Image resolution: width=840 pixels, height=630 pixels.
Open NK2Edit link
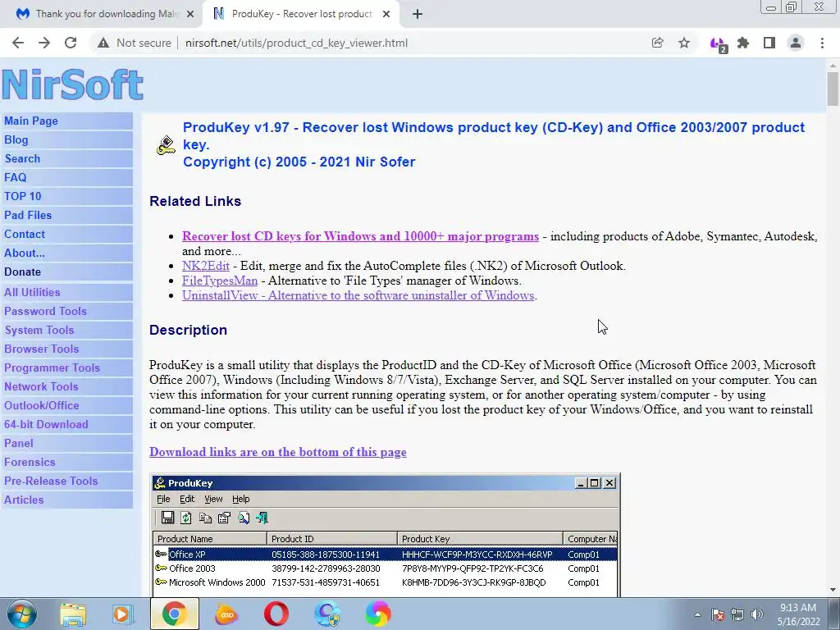[206, 266]
